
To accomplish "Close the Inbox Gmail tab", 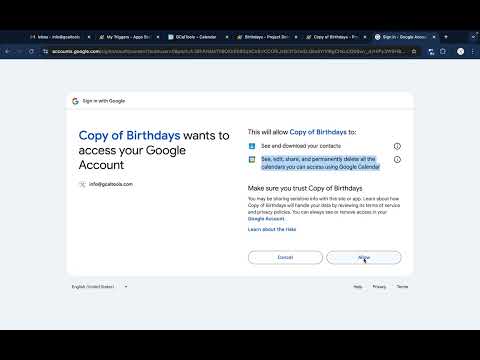I will 89,37.
